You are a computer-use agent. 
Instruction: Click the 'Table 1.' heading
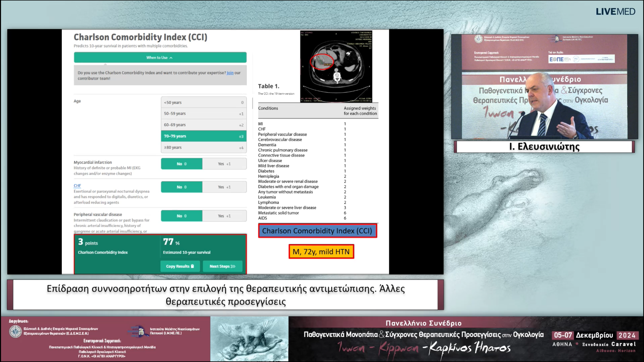click(x=269, y=86)
